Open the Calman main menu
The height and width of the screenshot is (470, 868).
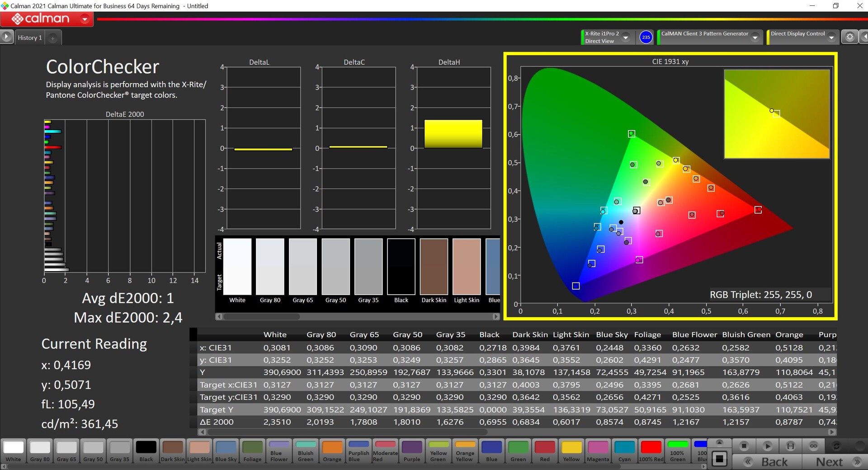[85, 19]
